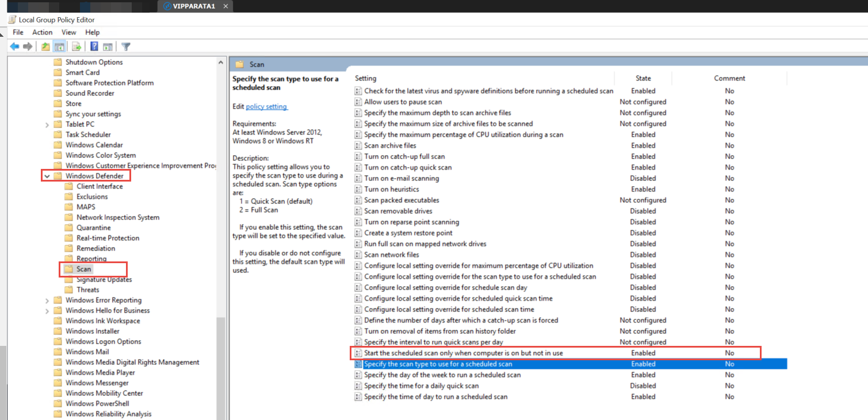Screen dimensions: 868x420
Task: Toggle the Show/Hide Action Pane icon
Action: [108, 47]
